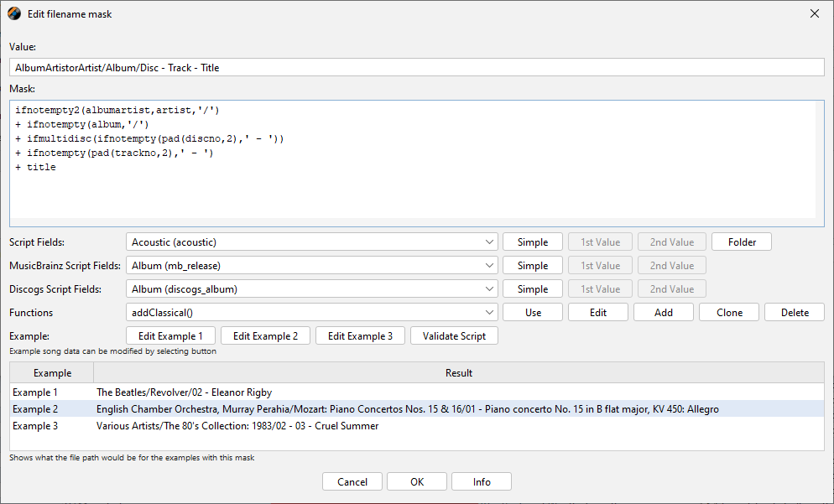Open the Discogs Script Fields dropdown

(x=313, y=289)
